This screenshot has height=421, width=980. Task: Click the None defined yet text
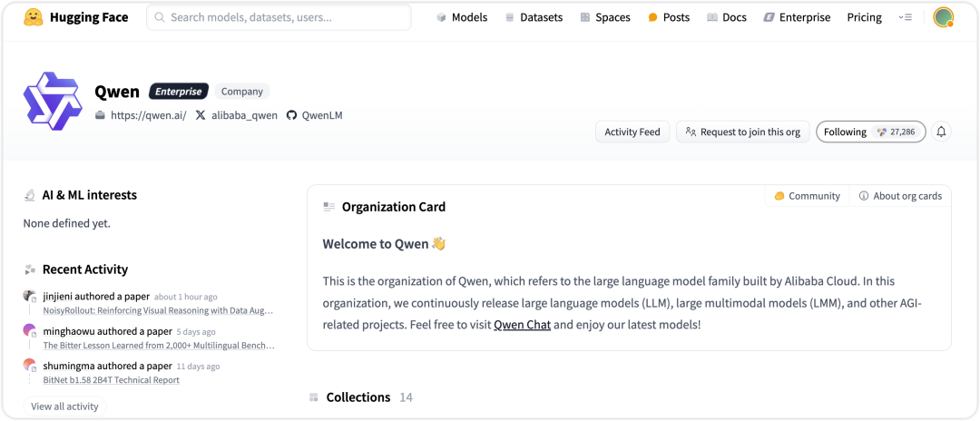tap(67, 223)
